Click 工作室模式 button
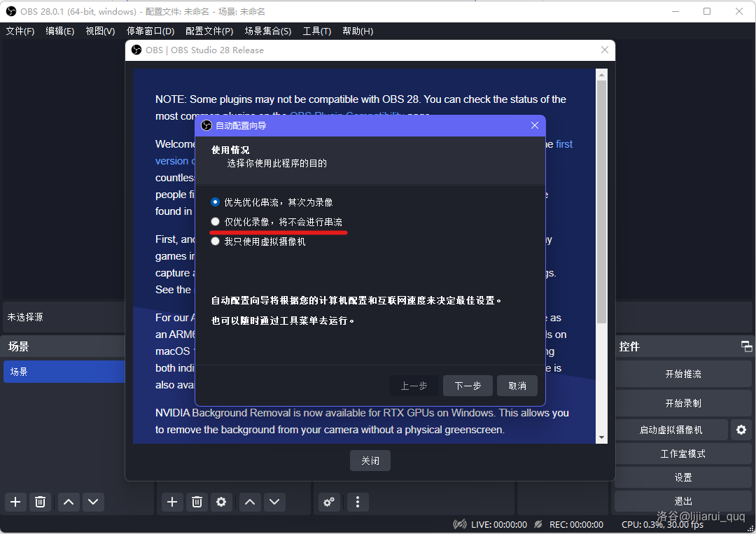Image resolution: width=756 pixels, height=534 pixels. (683, 454)
